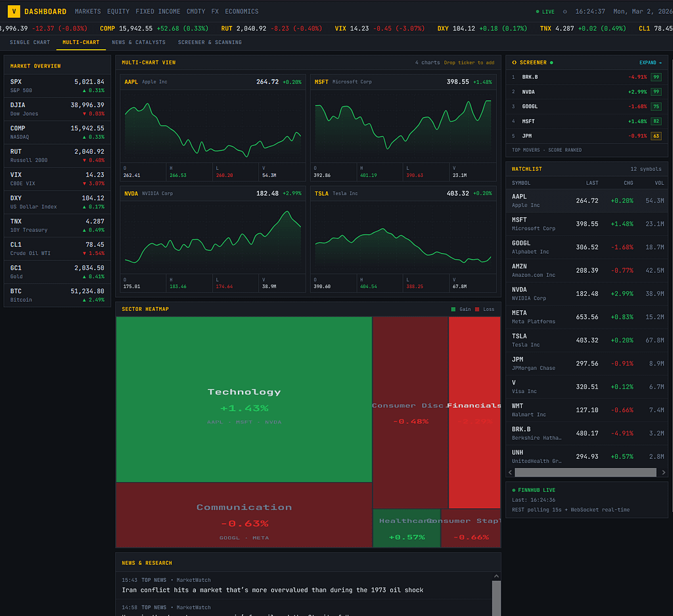Click the Screener panel's yellow circle icon
Image resolution: width=673 pixels, height=616 pixels.
pos(514,62)
